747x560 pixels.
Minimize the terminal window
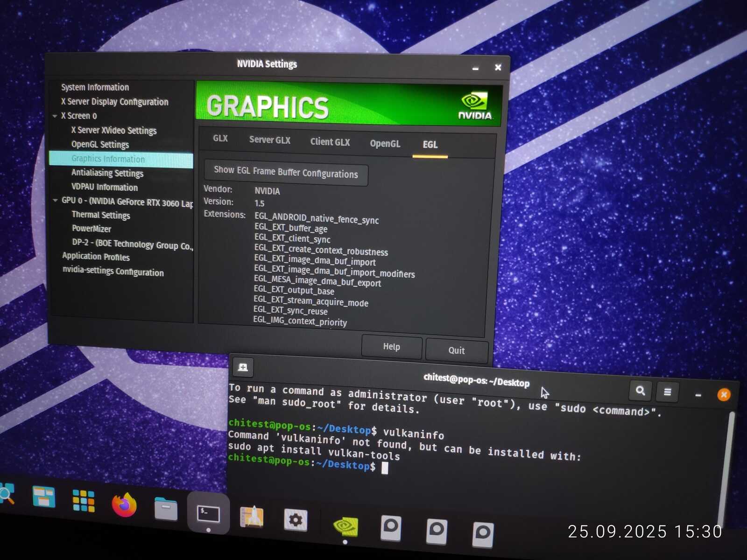click(x=698, y=395)
